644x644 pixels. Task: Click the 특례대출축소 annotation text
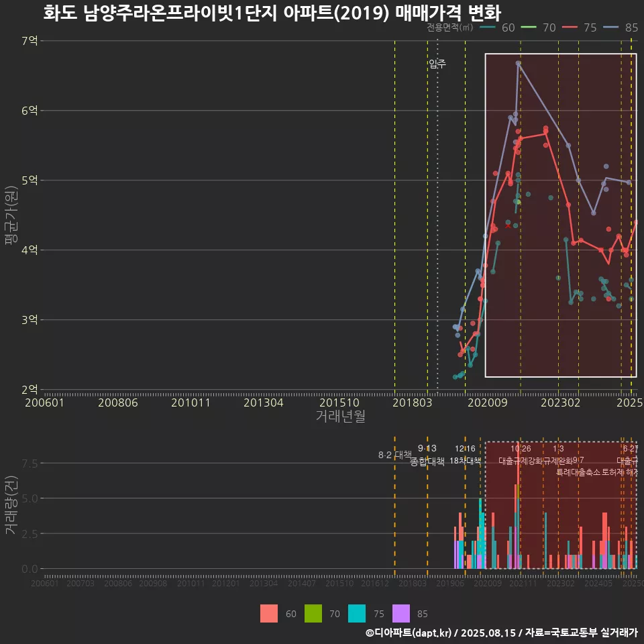pyautogui.click(x=578, y=472)
